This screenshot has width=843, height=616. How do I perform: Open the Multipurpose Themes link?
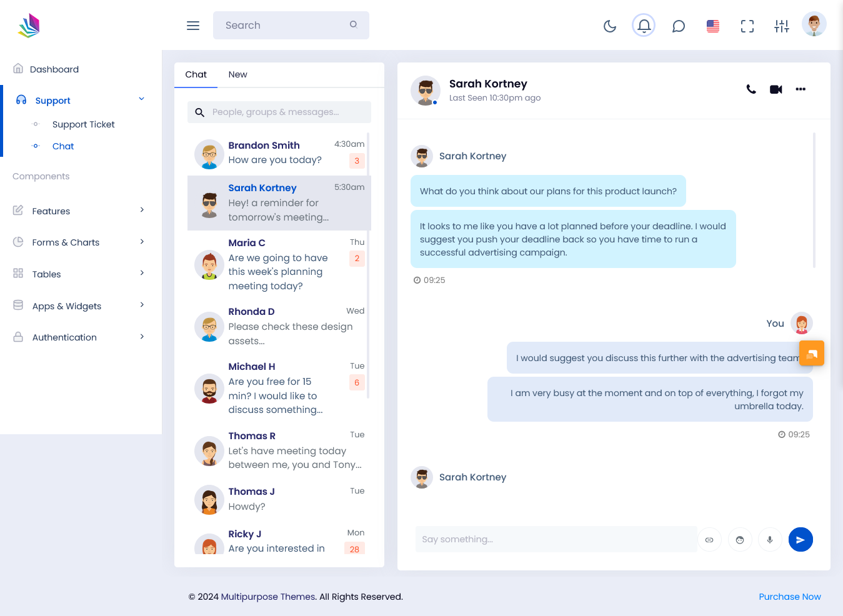point(267,597)
